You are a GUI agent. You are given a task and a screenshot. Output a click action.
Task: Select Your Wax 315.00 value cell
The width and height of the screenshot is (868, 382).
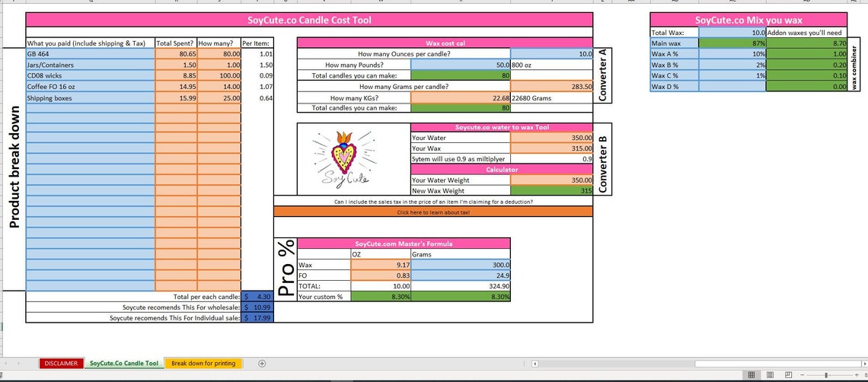551,148
